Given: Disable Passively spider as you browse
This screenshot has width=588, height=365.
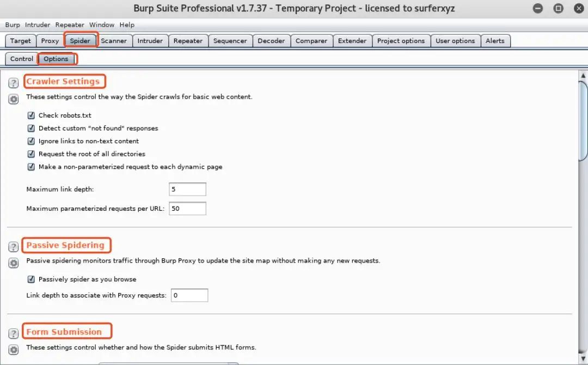Looking at the screenshot, I should 31,279.
